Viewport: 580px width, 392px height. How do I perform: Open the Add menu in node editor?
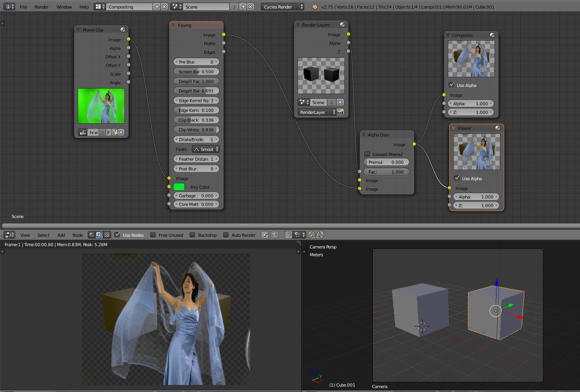click(x=61, y=235)
